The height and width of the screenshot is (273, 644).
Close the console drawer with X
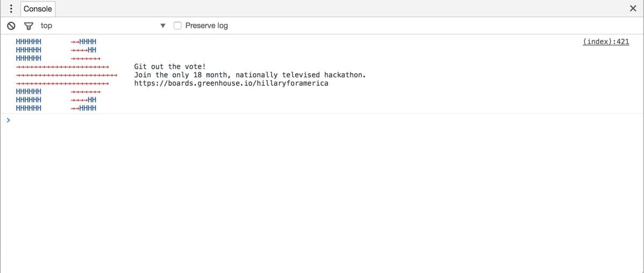[x=633, y=9]
